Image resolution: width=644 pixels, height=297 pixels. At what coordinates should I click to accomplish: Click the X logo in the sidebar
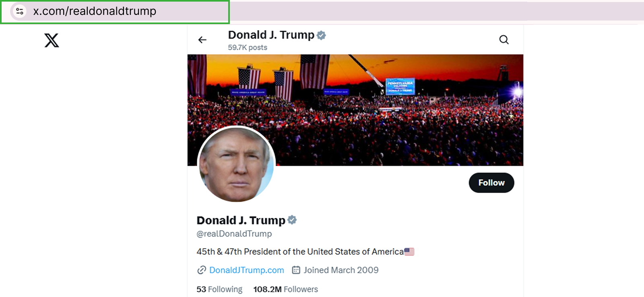pyautogui.click(x=52, y=40)
